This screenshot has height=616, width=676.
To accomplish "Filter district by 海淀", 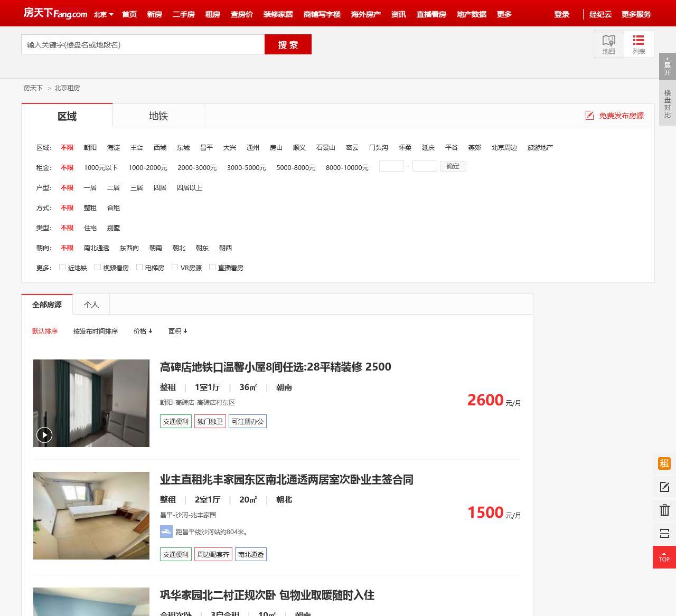I will 114,147.
